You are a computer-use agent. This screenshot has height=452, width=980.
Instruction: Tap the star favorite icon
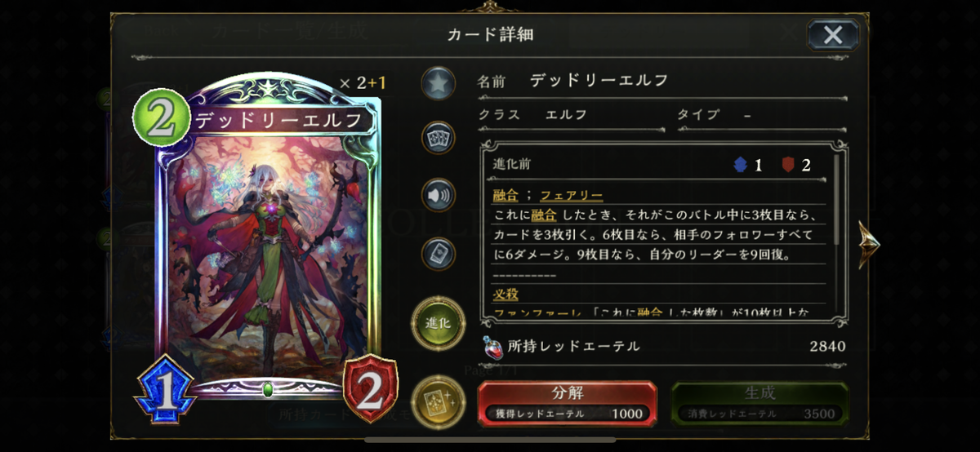point(439,83)
